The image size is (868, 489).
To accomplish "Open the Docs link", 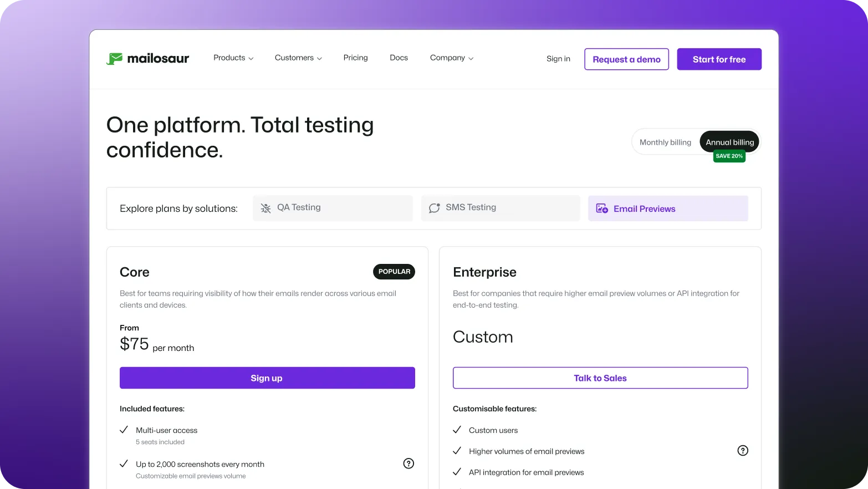I will 399,58.
